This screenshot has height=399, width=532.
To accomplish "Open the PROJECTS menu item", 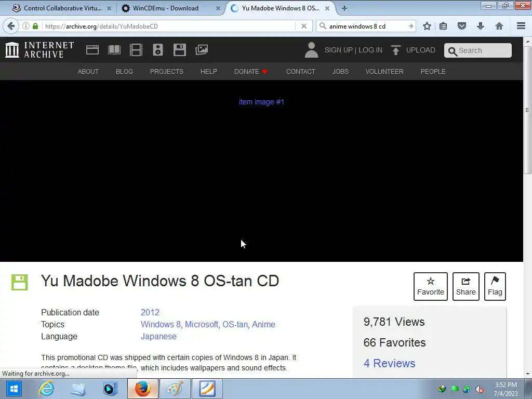I will pos(167,72).
